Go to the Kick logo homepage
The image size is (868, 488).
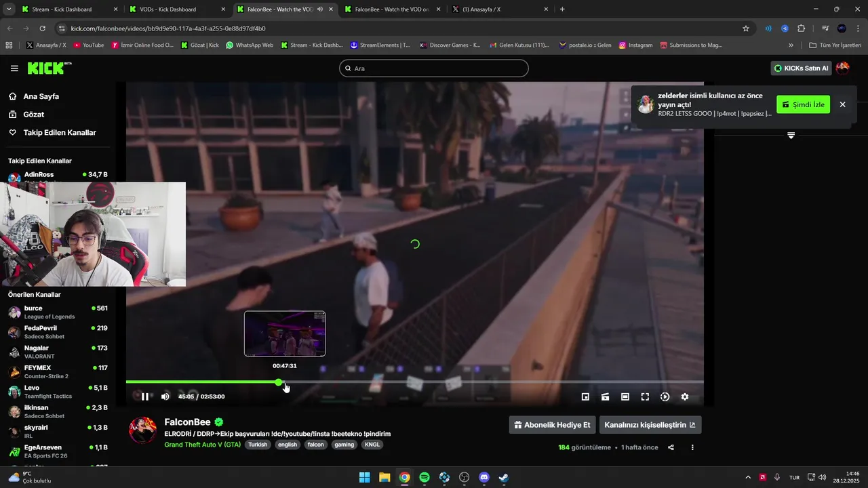pyautogui.click(x=49, y=68)
